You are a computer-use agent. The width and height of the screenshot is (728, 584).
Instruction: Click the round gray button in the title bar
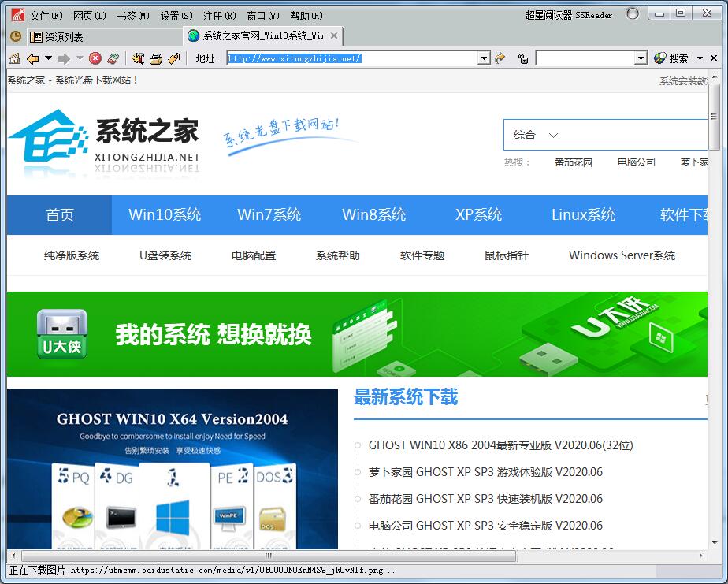(x=633, y=14)
